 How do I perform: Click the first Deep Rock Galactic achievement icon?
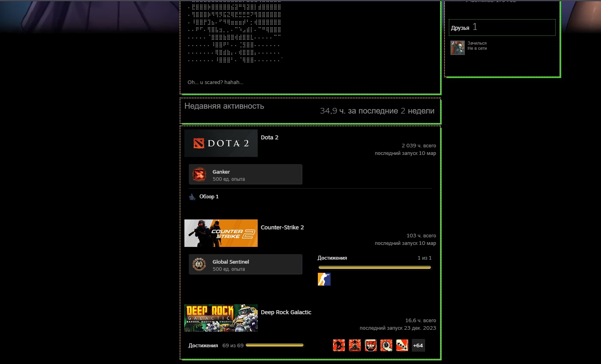pos(339,345)
